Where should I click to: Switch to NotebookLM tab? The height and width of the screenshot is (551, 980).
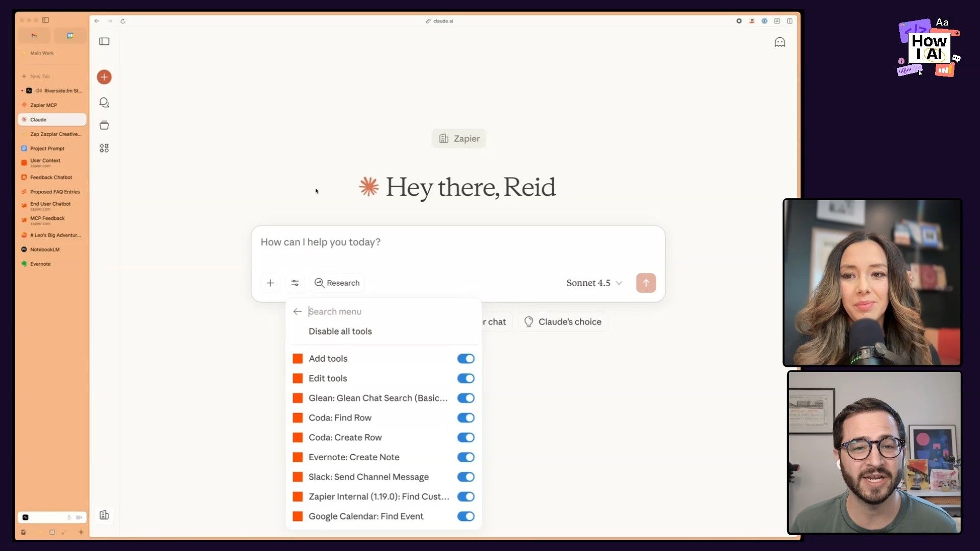[52, 249]
